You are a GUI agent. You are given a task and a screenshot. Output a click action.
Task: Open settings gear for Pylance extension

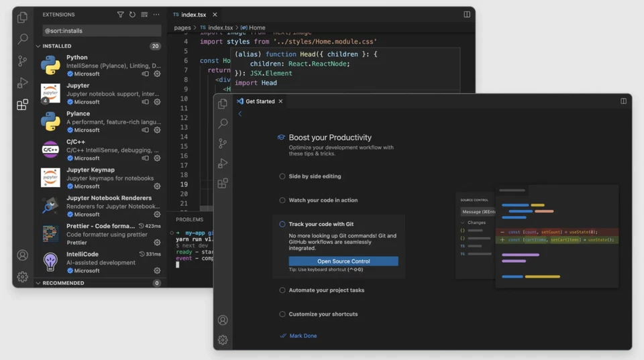[157, 130]
